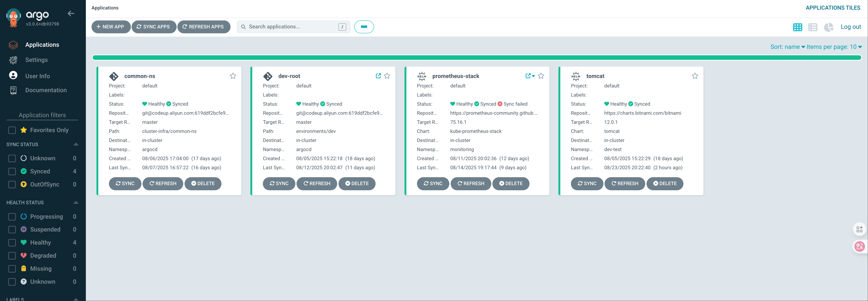Open User Info page
868x301 pixels.
click(x=37, y=76)
